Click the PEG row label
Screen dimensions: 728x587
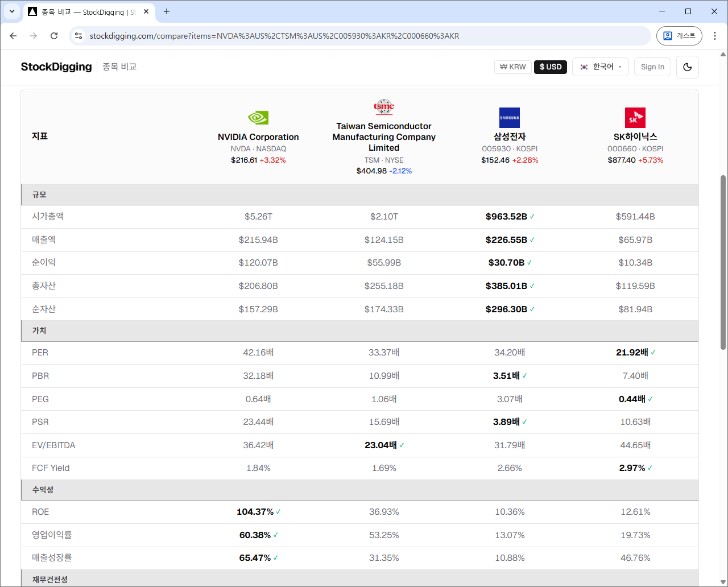click(40, 399)
